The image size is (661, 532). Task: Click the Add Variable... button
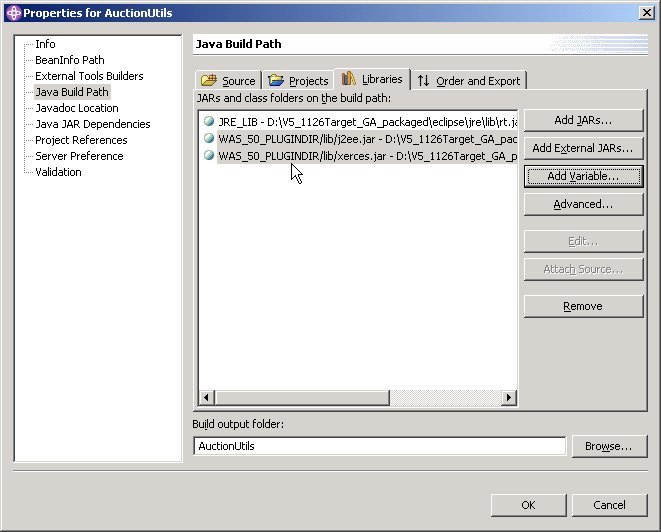pos(583,176)
